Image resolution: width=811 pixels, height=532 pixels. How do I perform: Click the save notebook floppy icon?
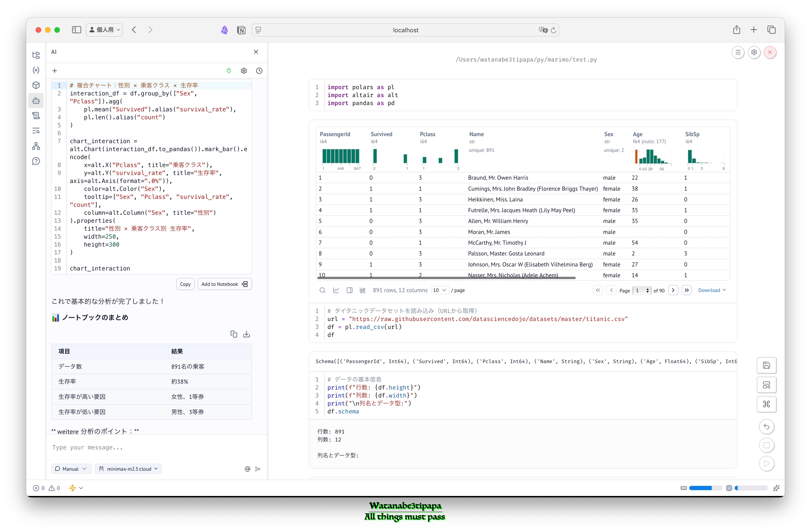coord(766,365)
